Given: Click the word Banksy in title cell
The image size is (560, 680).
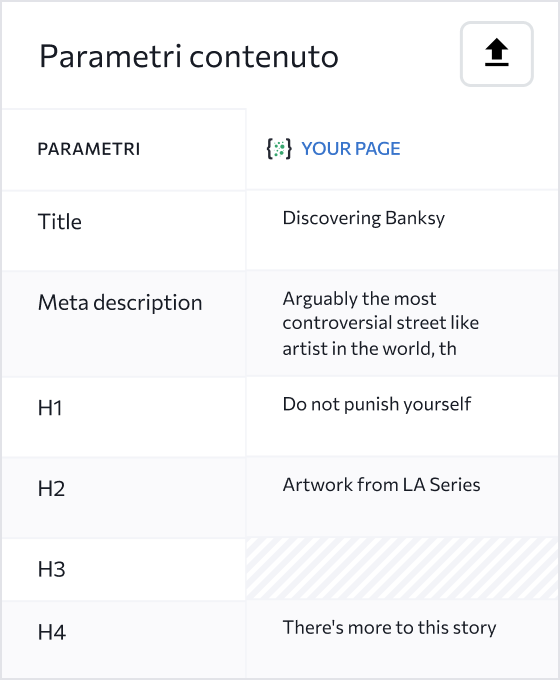Looking at the screenshot, I should 415,218.
